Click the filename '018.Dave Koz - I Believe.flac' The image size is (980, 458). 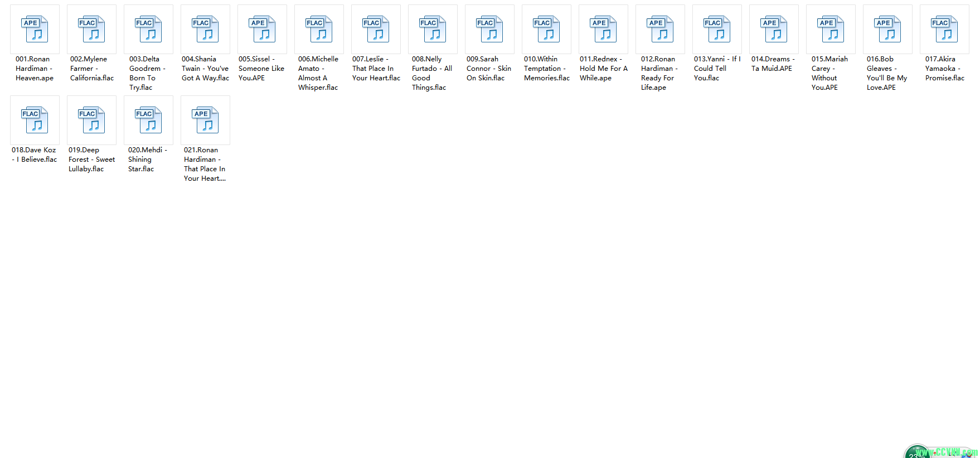point(35,155)
